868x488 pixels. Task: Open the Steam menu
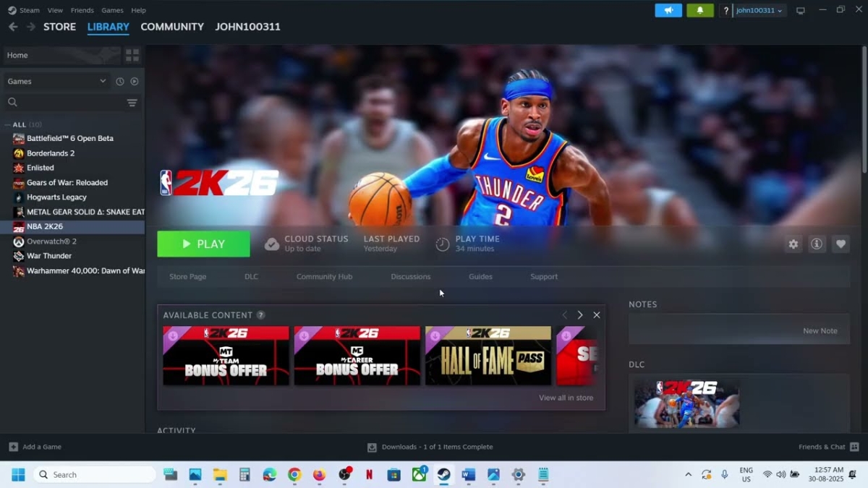coord(30,10)
